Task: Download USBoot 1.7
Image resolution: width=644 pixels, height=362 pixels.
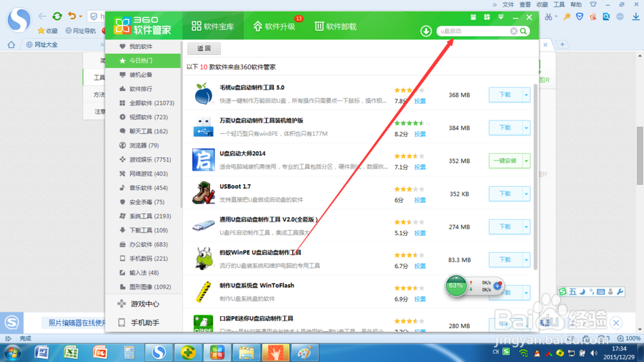Action: tap(505, 193)
